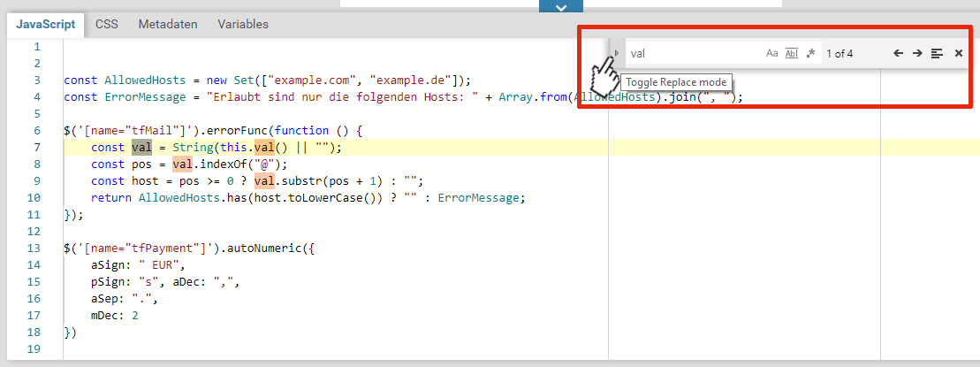The width and height of the screenshot is (980, 367).
Task: Switch to the Variables tab
Action: [x=243, y=25]
